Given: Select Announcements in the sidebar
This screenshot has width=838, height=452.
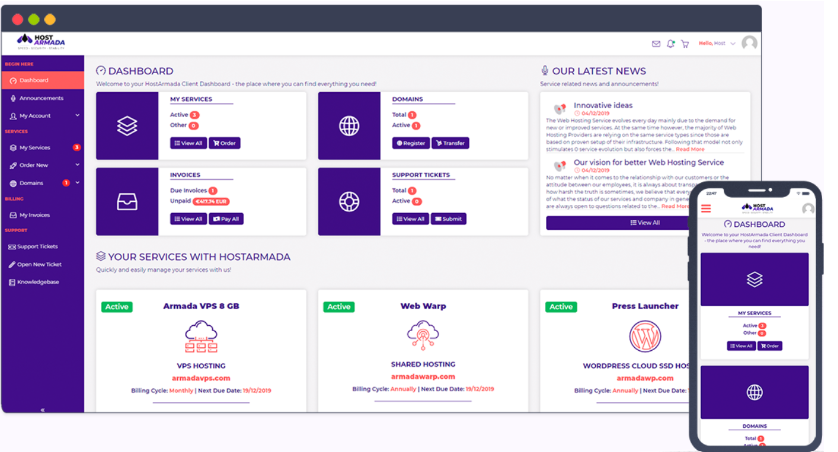Looking at the screenshot, I should pos(40,98).
